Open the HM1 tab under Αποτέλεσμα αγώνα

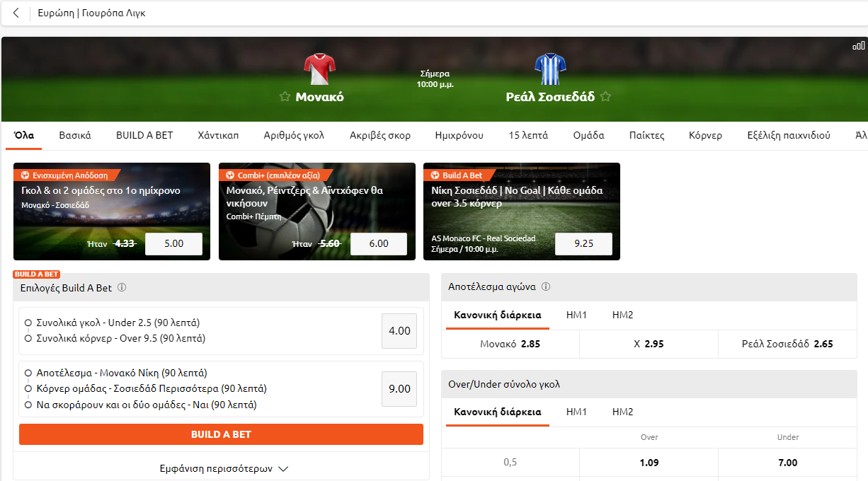pos(576,315)
